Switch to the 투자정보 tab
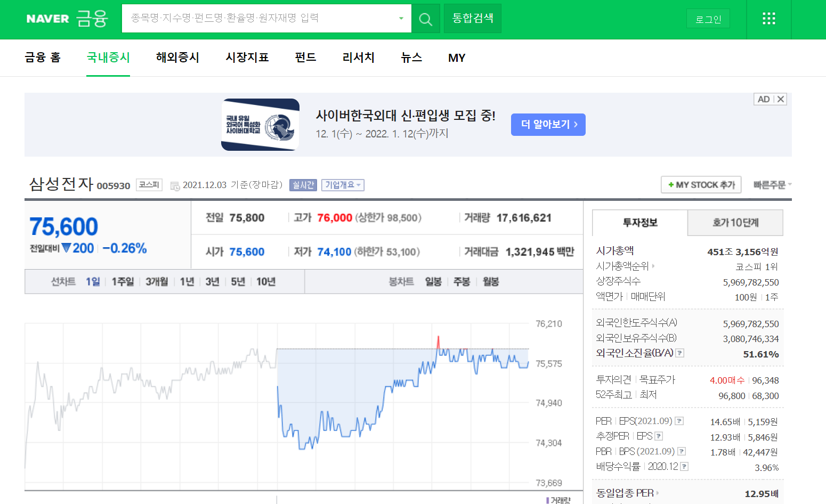The width and height of the screenshot is (826, 504). pyautogui.click(x=640, y=223)
